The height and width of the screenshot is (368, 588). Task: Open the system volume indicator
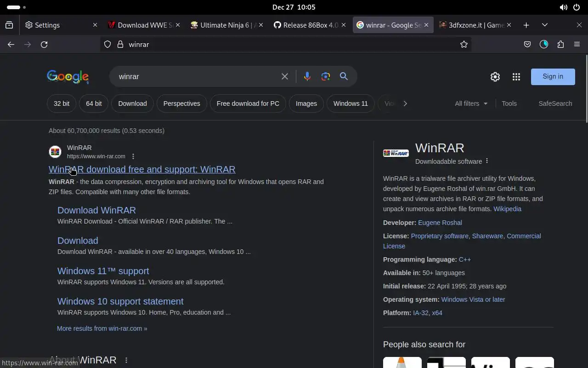(563, 7)
